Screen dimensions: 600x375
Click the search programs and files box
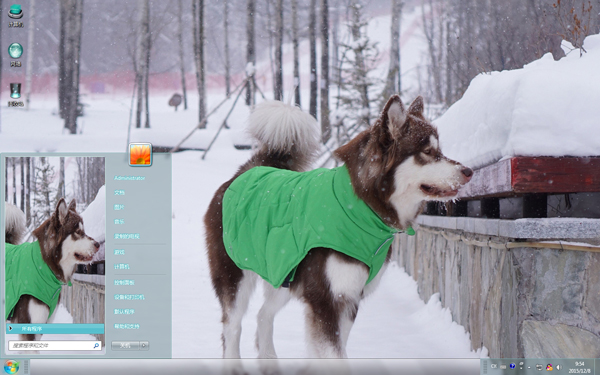55,346
